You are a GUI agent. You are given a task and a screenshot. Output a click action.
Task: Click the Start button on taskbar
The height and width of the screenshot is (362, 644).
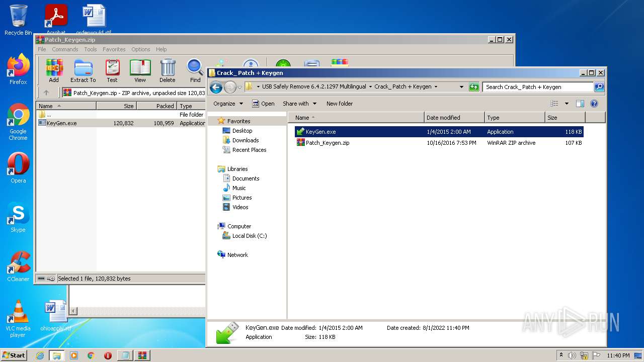14,355
